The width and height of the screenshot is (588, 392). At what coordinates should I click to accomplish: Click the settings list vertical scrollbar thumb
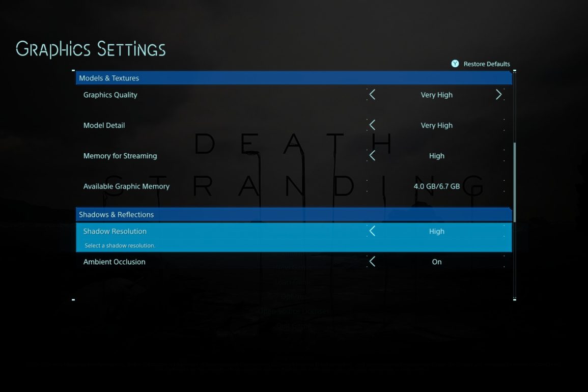tap(515, 182)
